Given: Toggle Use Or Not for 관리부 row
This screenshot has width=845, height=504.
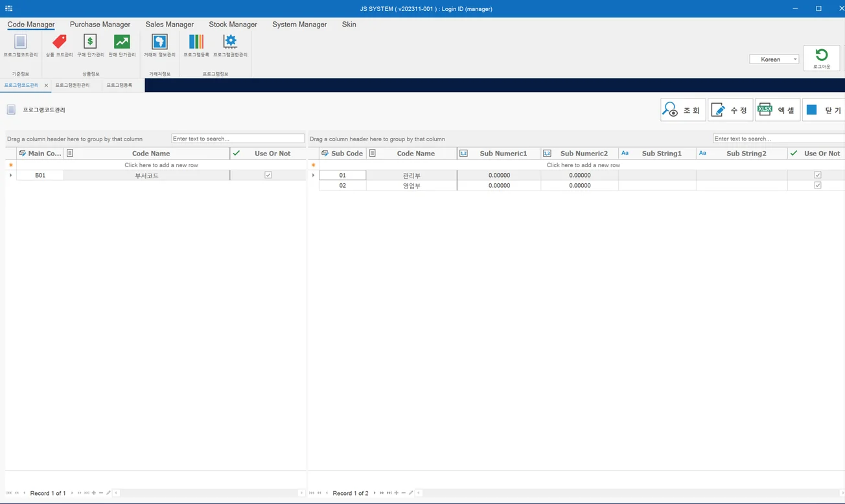Looking at the screenshot, I should 818,175.
